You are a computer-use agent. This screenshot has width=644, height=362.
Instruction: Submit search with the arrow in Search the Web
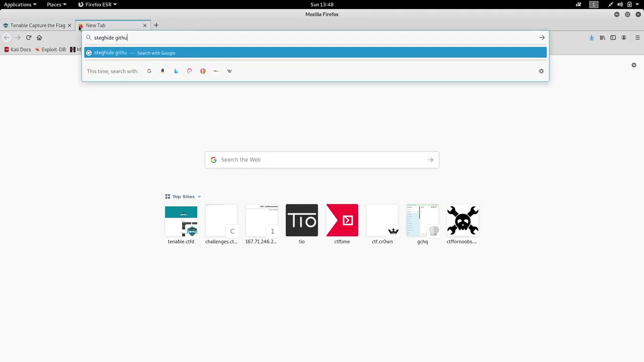click(x=431, y=160)
